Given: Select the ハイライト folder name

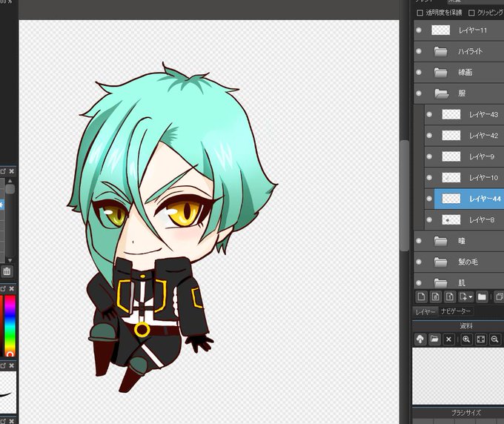Looking at the screenshot, I should 470,51.
